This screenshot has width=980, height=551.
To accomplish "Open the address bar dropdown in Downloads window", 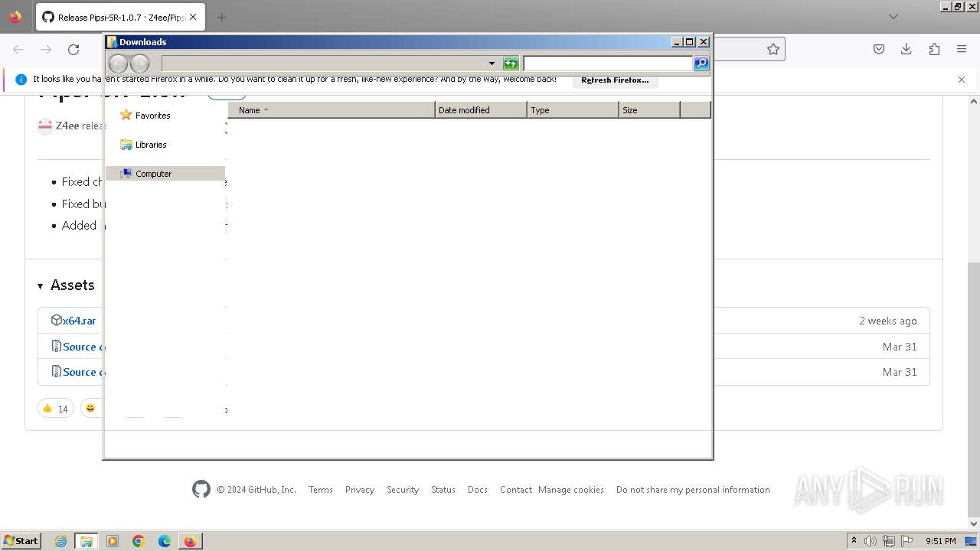I will 492,64.
